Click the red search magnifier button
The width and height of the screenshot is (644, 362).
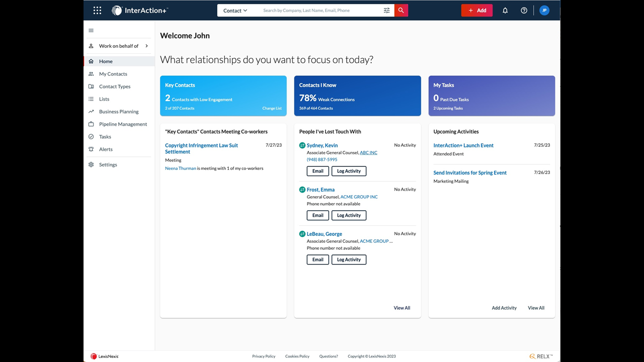[401, 10]
